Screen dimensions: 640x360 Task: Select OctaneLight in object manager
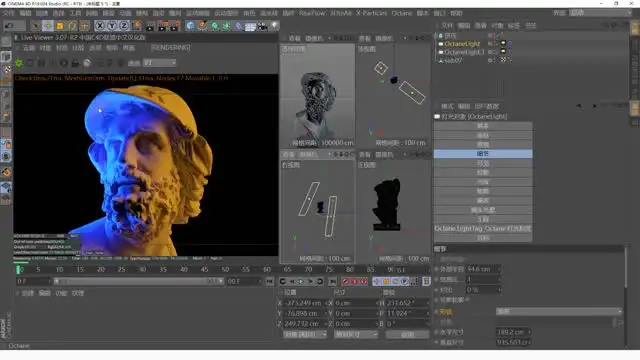[x=462, y=44]
